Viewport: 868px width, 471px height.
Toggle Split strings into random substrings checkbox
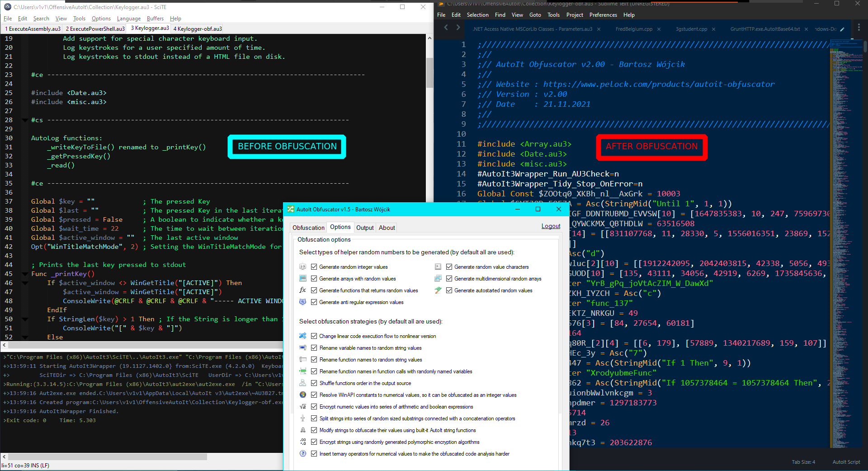tap(314, 419)
